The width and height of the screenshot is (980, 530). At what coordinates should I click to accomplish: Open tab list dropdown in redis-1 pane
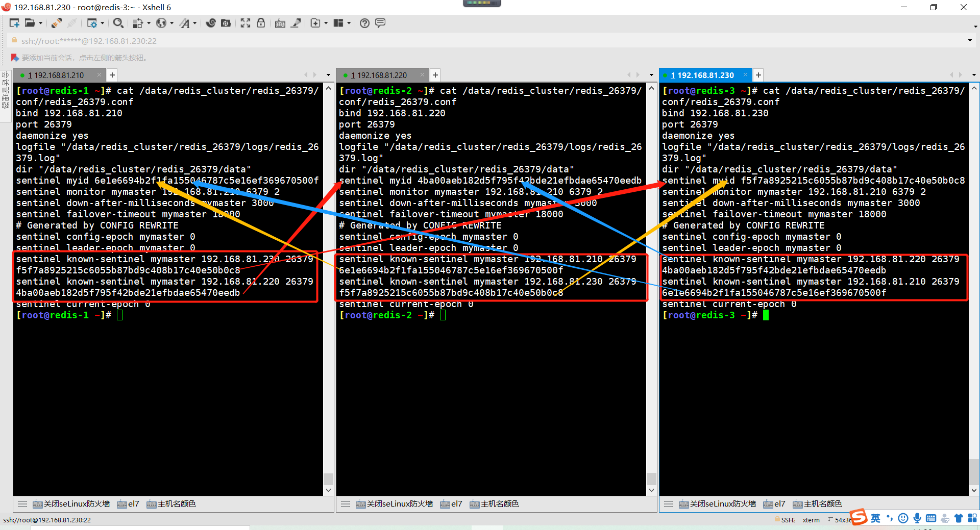tap(328, 75)
